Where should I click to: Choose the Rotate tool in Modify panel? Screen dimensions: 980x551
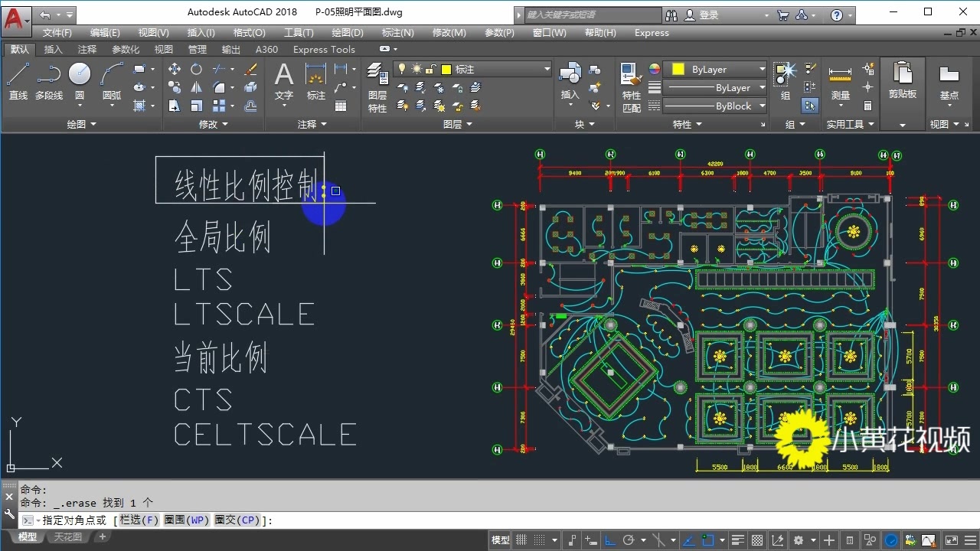197,69
